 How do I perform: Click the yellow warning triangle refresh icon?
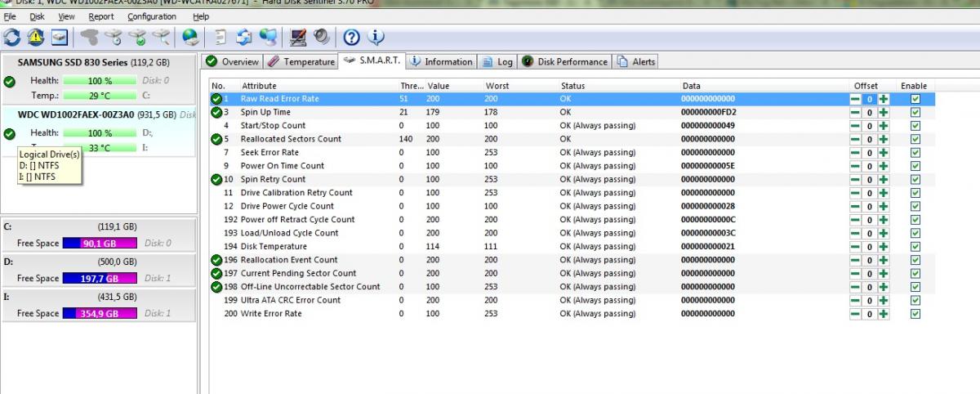click(36, 37)
